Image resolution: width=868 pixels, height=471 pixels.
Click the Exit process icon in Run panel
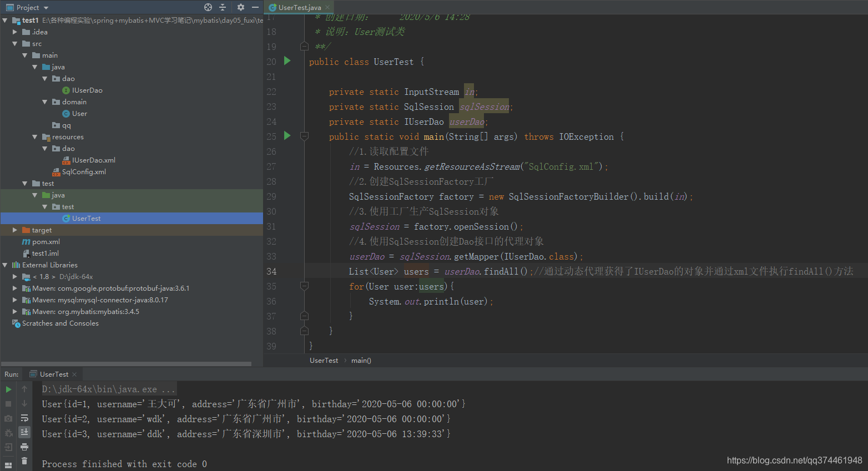click(8, 447)
